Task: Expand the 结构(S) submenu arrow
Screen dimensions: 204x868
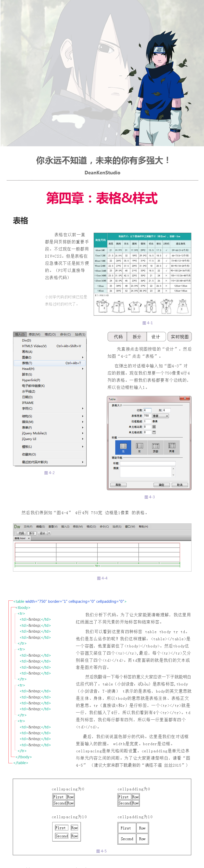Action: [x=82, y=416]
